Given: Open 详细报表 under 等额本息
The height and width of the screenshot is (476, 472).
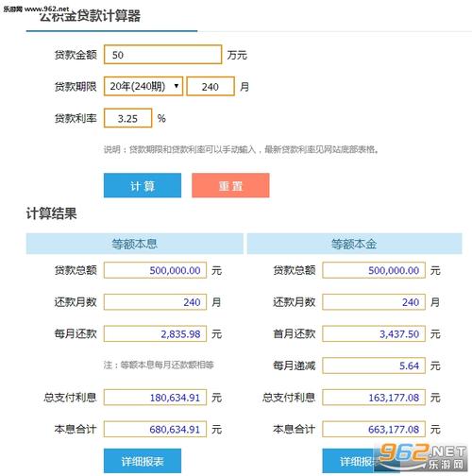Looking at the screenshot, I should click(143, 461).
